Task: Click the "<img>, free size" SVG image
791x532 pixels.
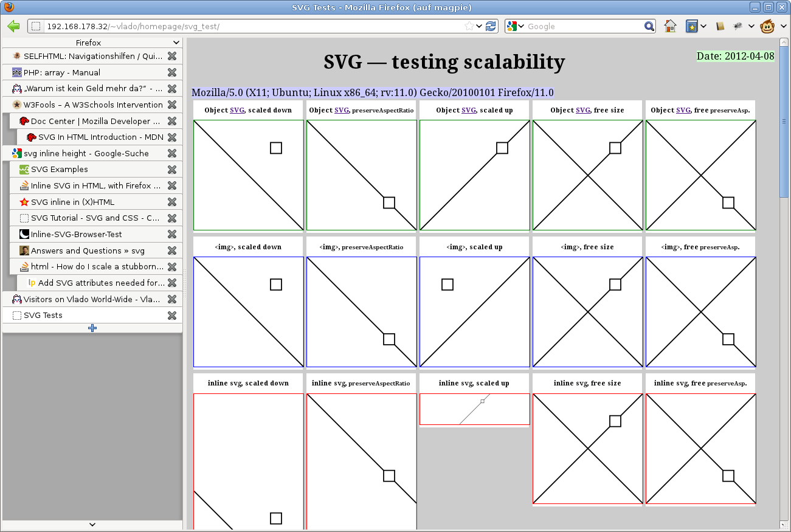Action: 588,312
